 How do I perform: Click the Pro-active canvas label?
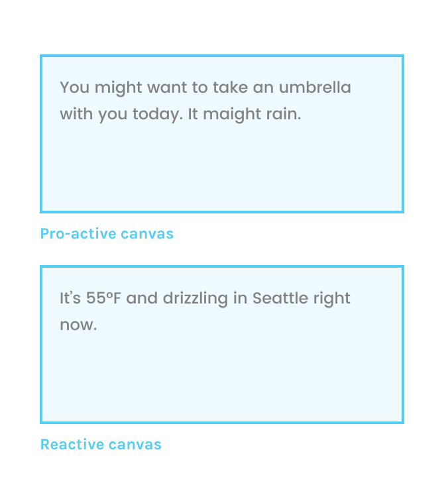(107, 233)
